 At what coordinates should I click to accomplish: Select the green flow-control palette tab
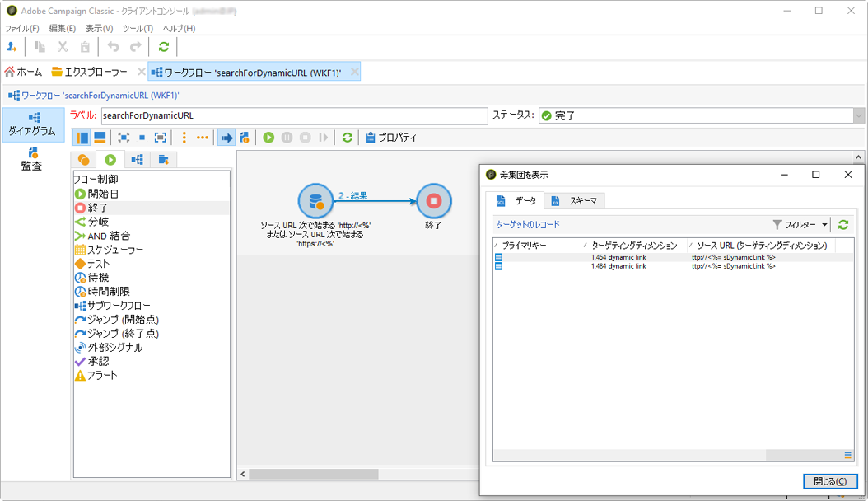[x=110, y=159]
